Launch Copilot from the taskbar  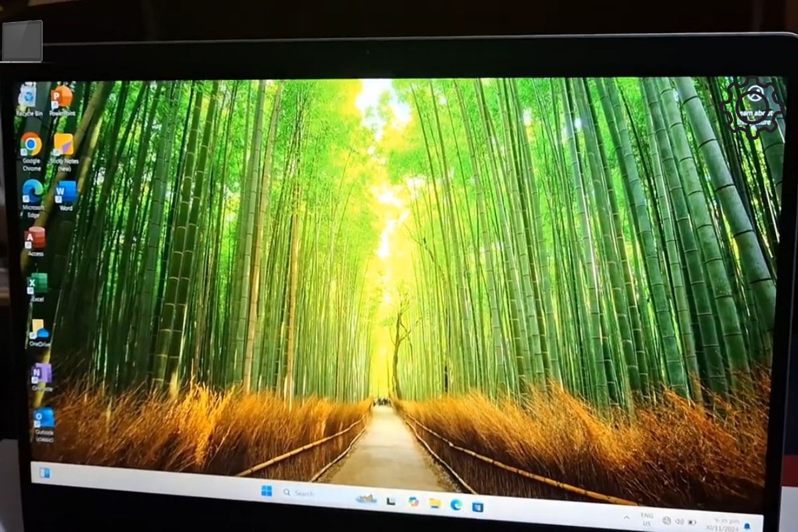point(413,501)
